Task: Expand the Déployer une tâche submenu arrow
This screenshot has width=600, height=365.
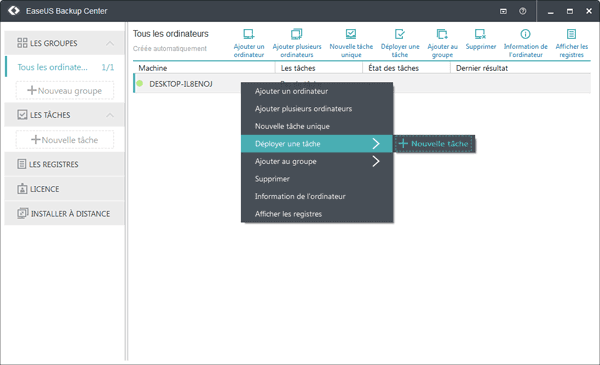Action: point(376,144)
